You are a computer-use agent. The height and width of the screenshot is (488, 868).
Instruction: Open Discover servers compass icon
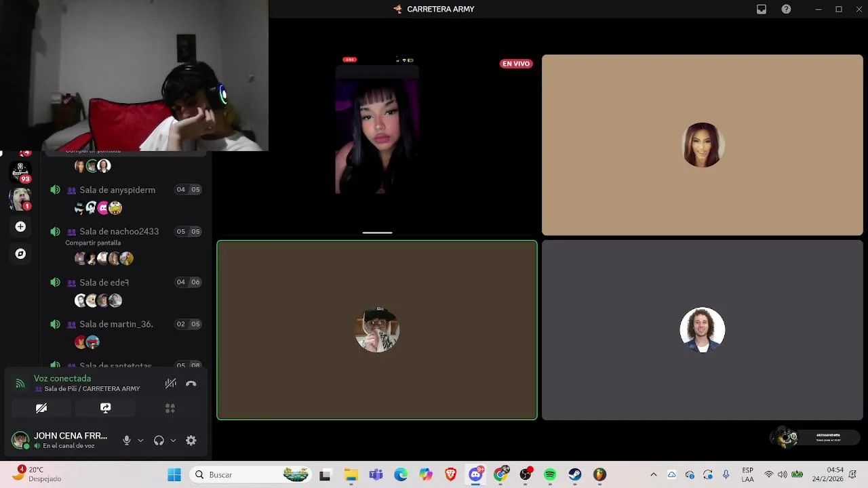pos(20,253)
